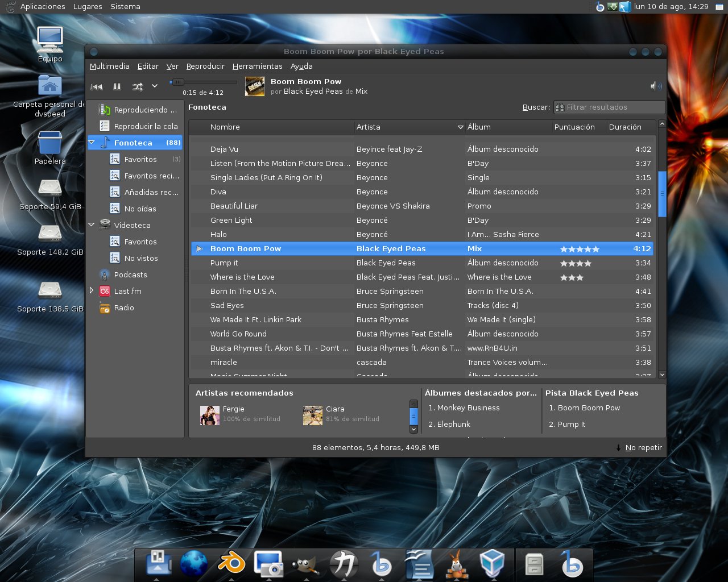
Task: Click the No oídas playlist icon
Action: click(x=115, y=209)
